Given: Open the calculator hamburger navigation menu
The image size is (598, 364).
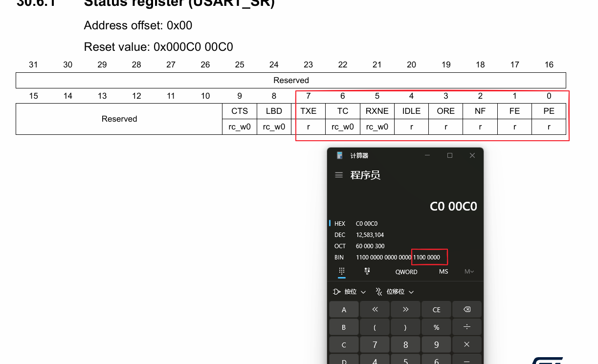Looking at the screenshot, I should point(339,175).
